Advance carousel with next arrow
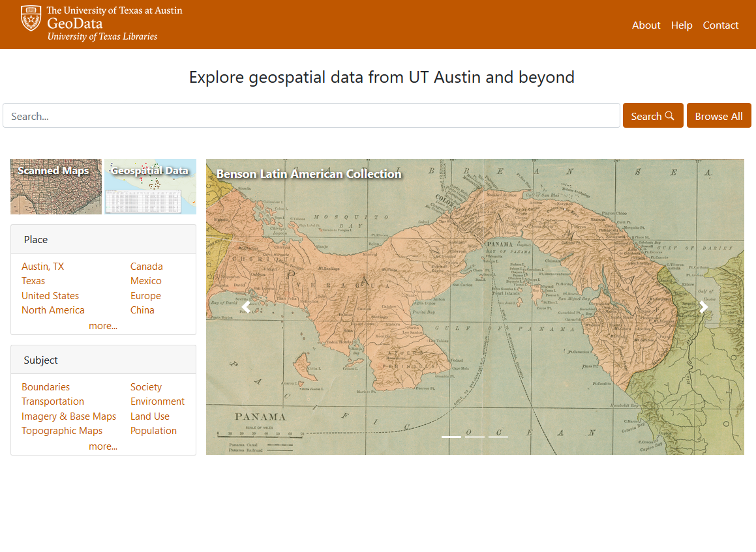Screen dimensions: 756x552 pyautogui.click(x=703, y=307)
